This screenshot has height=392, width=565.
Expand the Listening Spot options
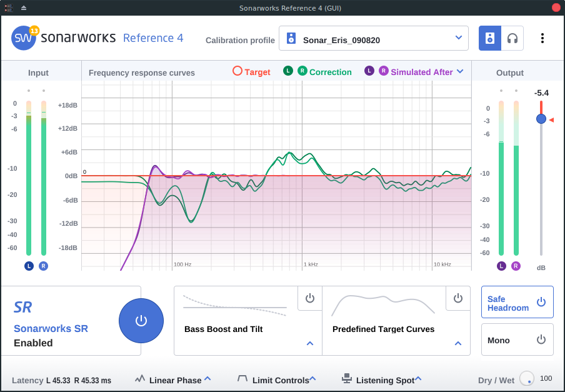tap(418, 379)
